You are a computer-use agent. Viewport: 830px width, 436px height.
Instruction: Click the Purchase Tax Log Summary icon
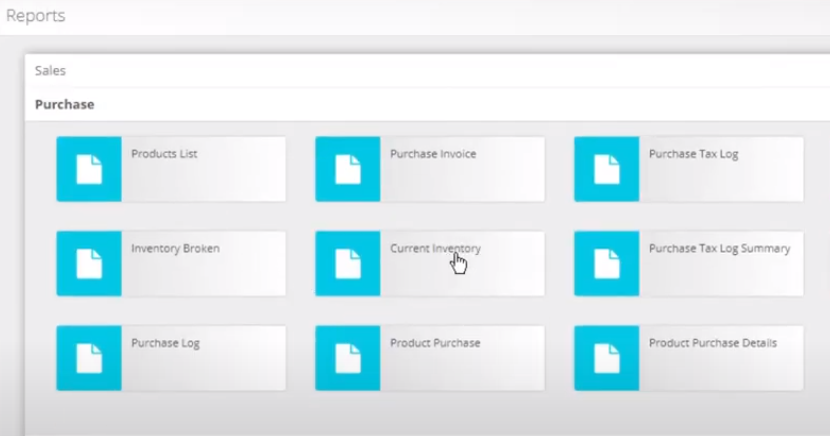pos(607,264)
